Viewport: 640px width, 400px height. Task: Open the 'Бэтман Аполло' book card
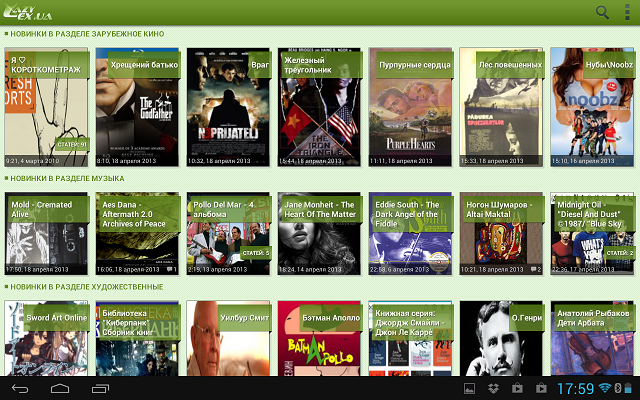(319, 338)
